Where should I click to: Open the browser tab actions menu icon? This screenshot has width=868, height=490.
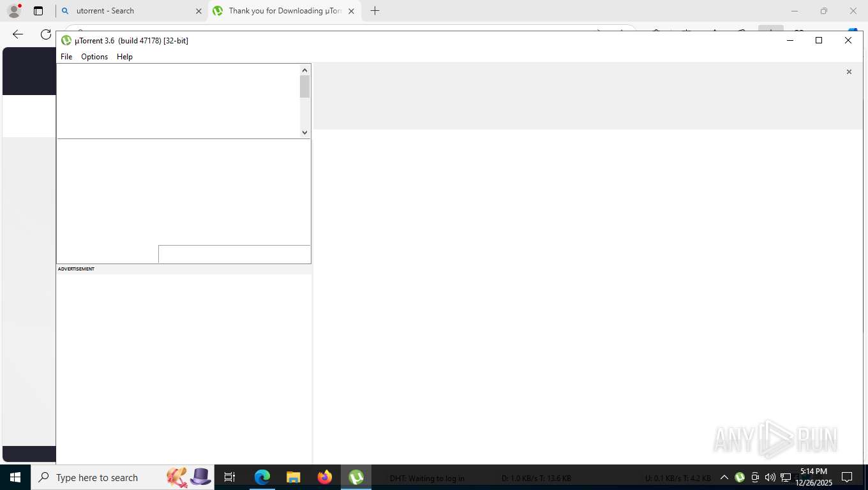tap(38, 11)
